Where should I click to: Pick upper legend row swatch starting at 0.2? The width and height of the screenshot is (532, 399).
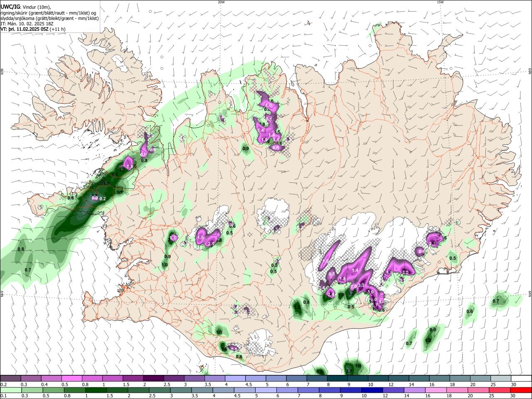pos(10,378)
